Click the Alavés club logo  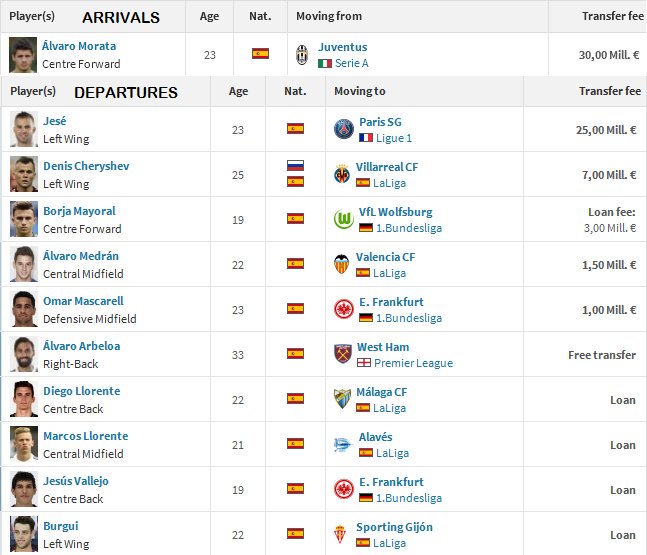coord(342,444)
